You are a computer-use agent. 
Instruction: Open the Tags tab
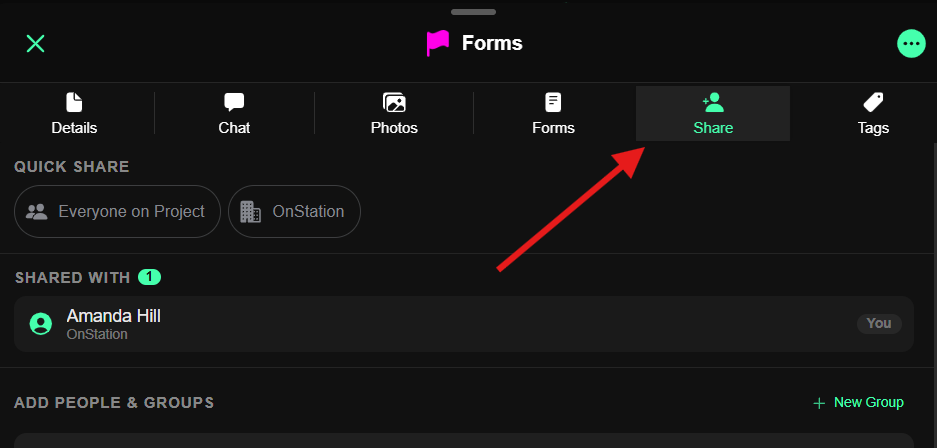[873, 114]
